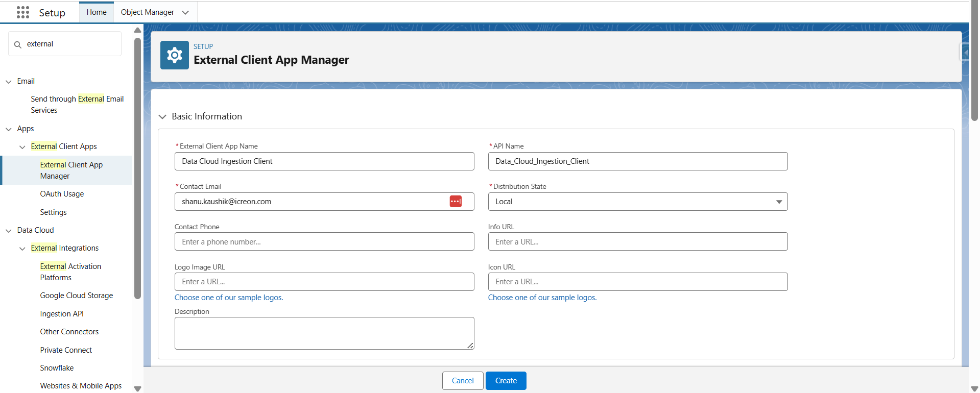Click the panel toggle icon at right edge
The height and width of the screenshot is (393, 980).
pos(965,52)
